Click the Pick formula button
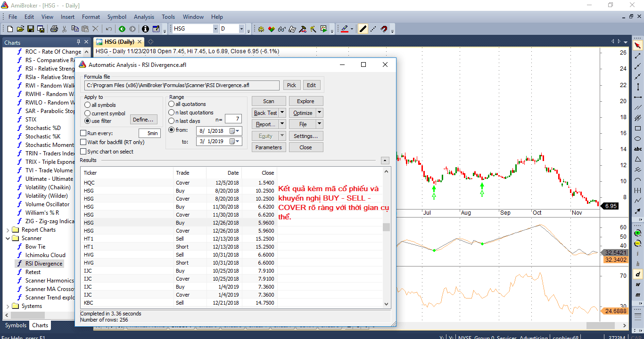The width and height of the screenshot is (644, 339). [x=292, y=85]
